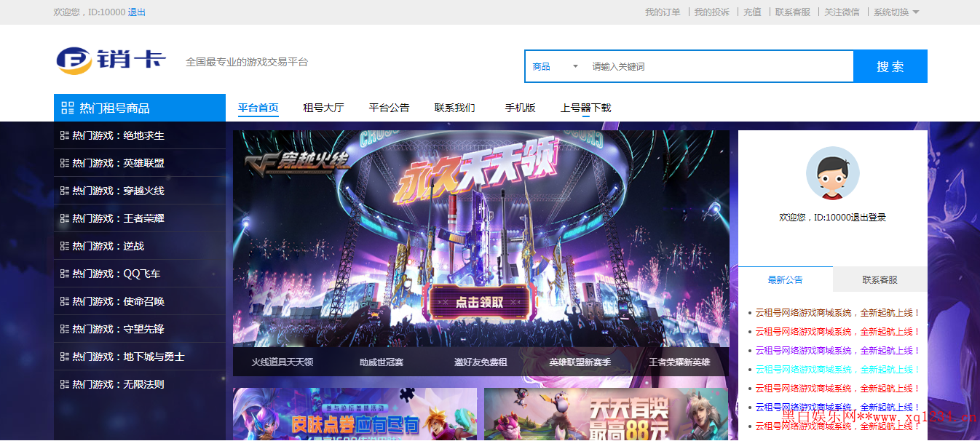Open 我的订单 in the top bar
Image resolution: width=980 pixels, height=441 pixels.
663,12
